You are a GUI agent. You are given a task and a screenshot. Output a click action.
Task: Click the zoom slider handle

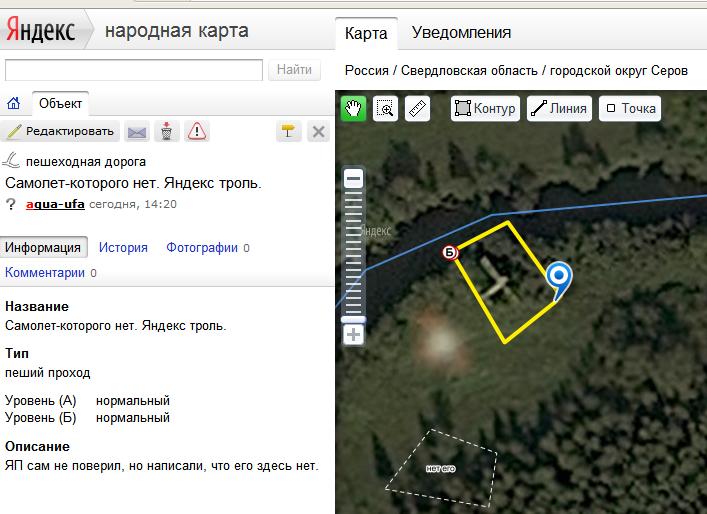click(x=354, y=319)
